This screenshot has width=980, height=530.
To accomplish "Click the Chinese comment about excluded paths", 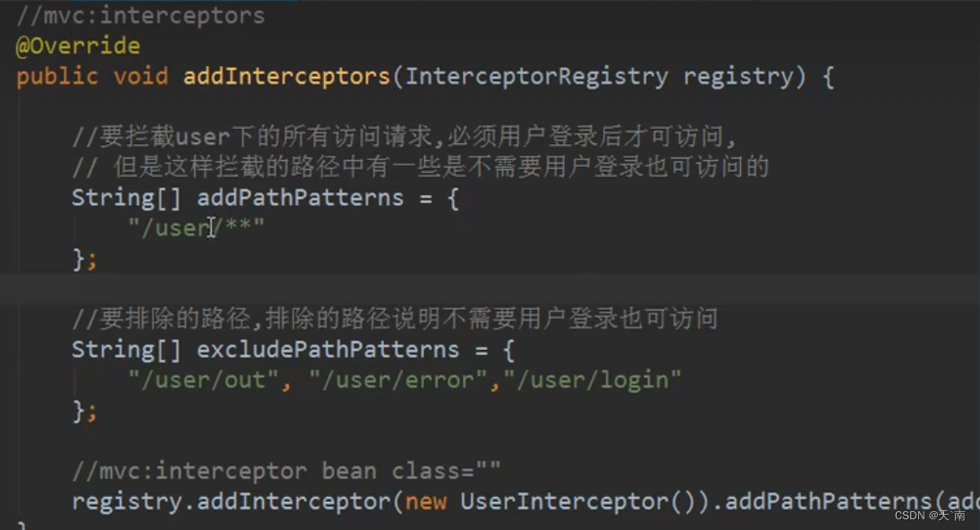I will [x=395, y=319].
